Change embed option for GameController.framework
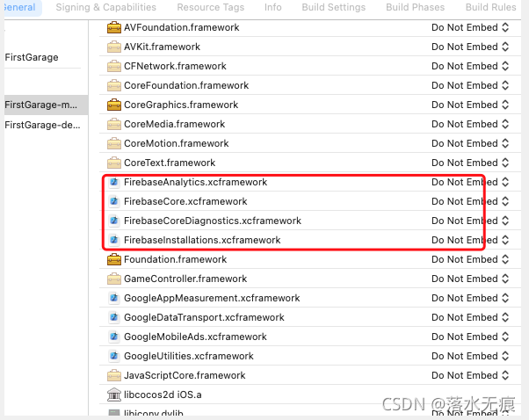 point(470,279)
